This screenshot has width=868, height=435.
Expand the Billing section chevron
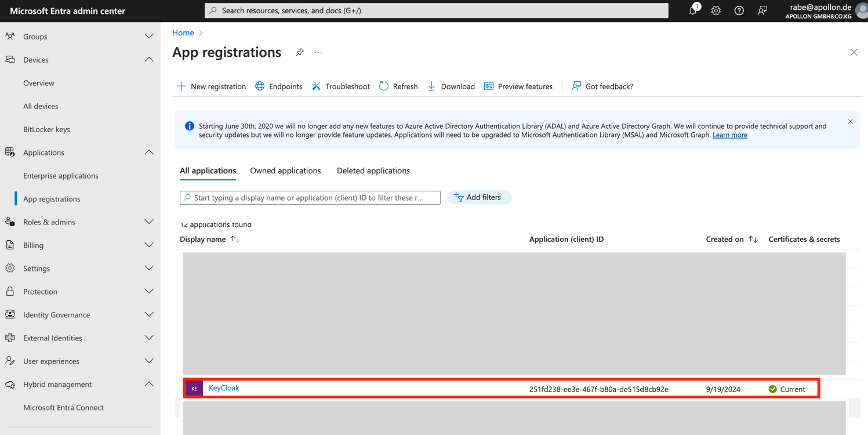pyautogui.click(x=149, y=245)
